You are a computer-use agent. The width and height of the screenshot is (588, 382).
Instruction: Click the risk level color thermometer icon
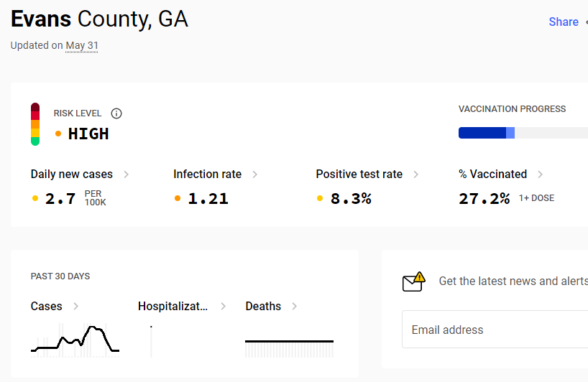click(x=35, y=124)
